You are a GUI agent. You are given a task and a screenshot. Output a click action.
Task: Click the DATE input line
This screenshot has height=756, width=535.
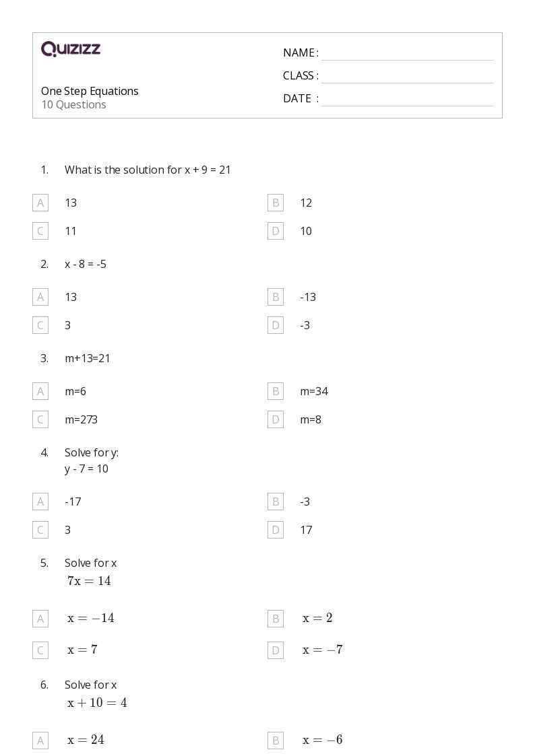tap(407, 99)
